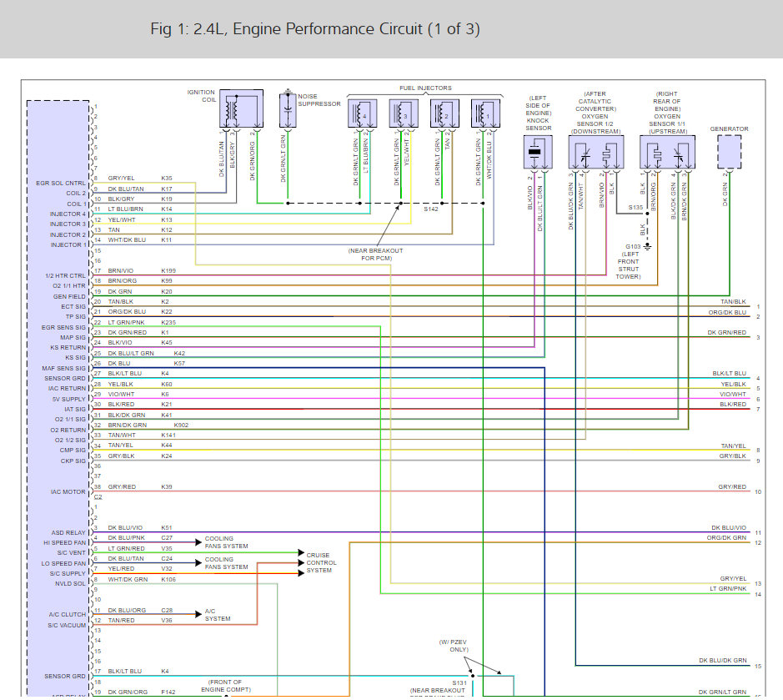Click the S142 splice label
This screenshot has width=783, height=700.
tap(430, 209)
